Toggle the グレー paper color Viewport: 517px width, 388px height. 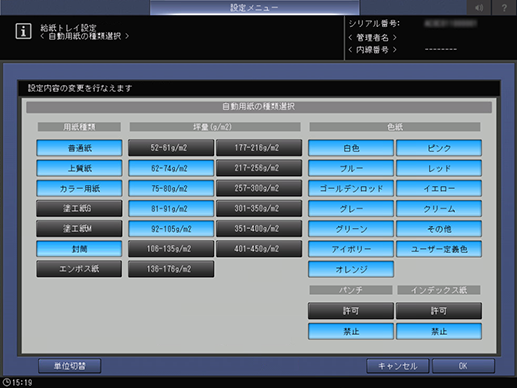point(351,208)
